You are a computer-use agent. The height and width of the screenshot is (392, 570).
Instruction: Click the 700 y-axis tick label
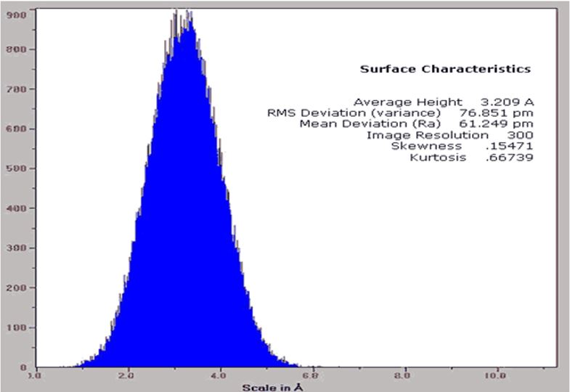[x=17, y=89]
